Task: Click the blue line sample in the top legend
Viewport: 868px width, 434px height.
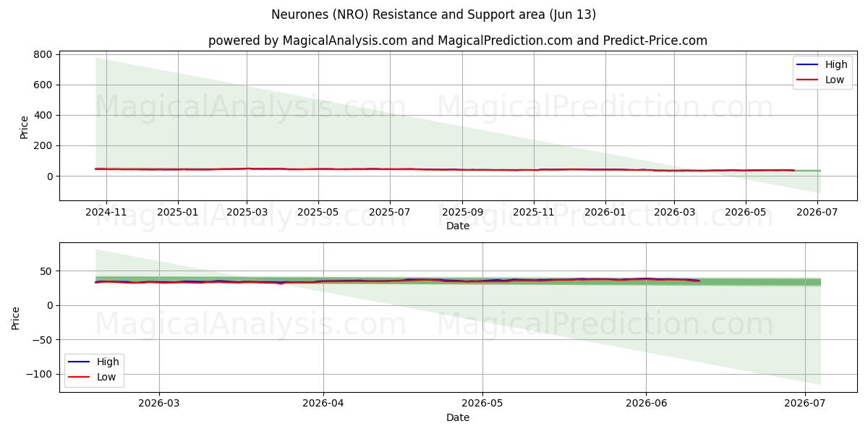Action: click(x=807, y=65)
